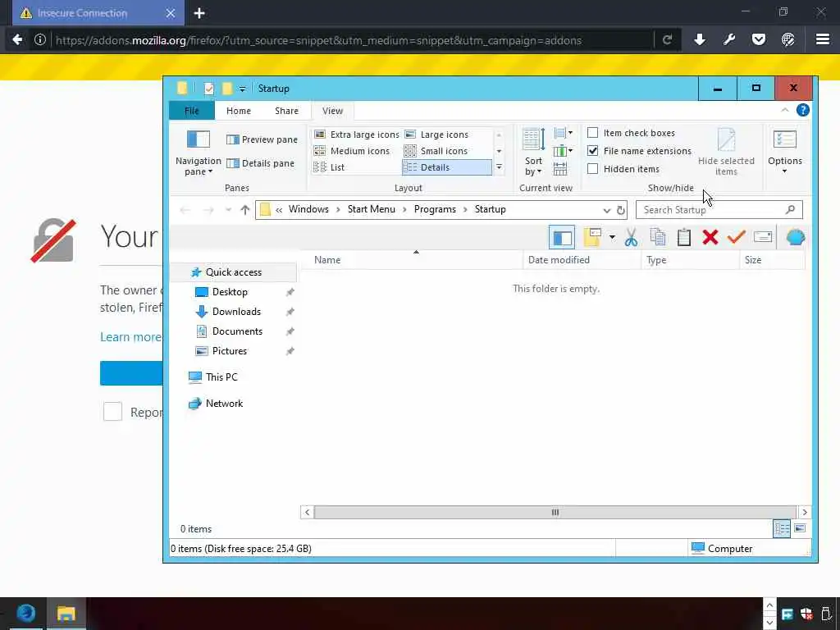
Task: Select Medium icons layout
Action: point(352,151)
